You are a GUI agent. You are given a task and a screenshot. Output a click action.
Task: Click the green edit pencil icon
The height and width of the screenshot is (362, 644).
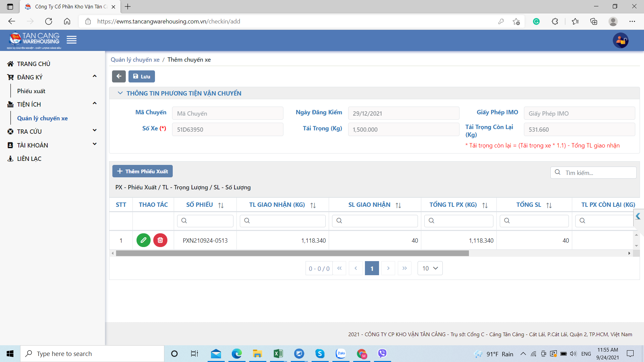click(x=143, y=240)
